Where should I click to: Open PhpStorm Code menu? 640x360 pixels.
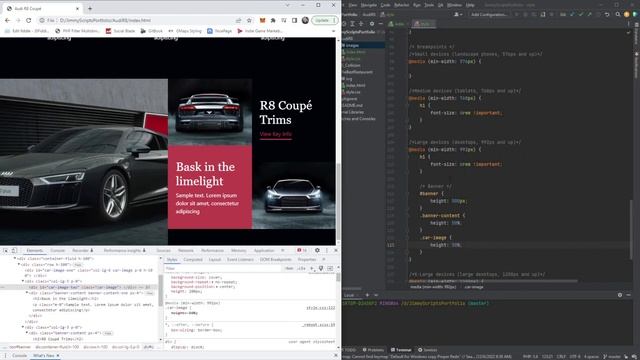pyautogui.click(x=385, y=5)
